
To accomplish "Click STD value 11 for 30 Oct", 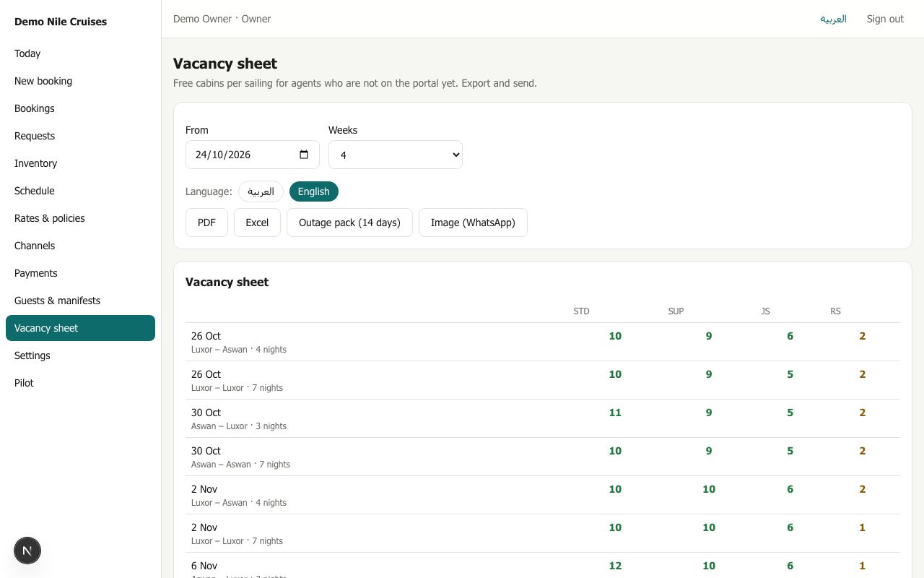I will [615, 413].
